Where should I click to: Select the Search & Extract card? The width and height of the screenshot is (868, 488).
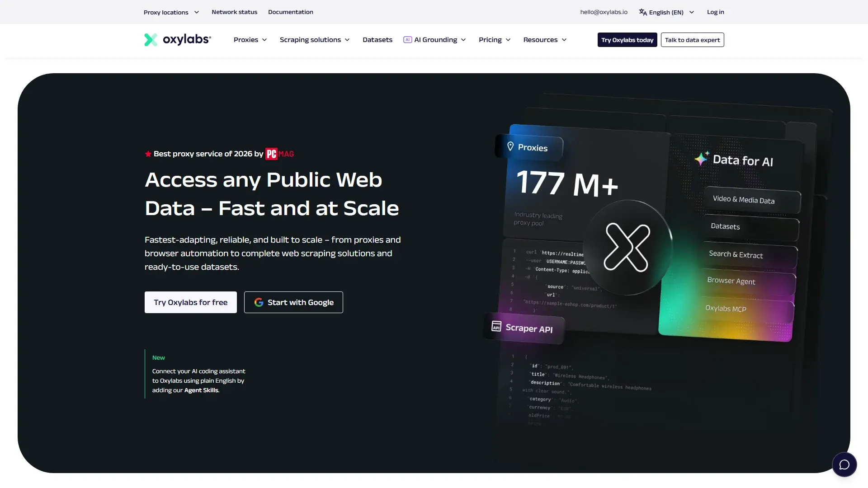pos(750,255)
